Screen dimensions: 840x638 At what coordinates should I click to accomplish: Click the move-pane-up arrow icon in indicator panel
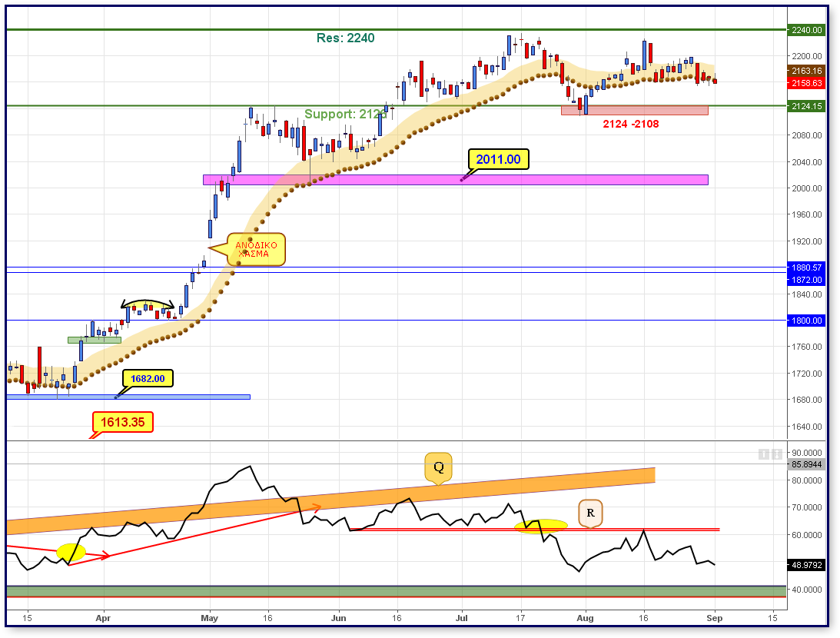tap(764, 454)
